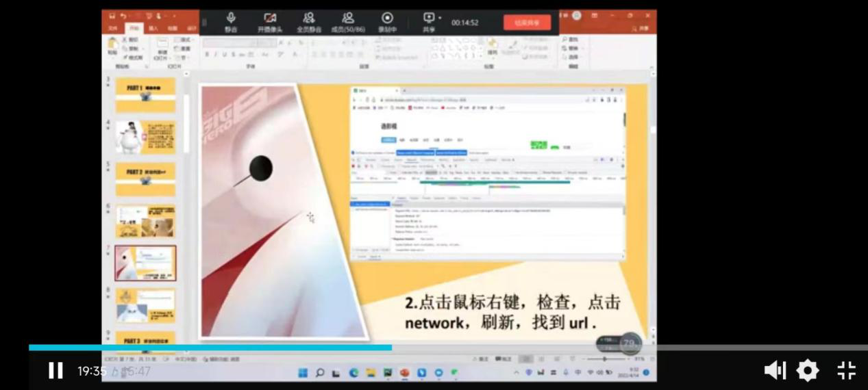Select slide 3 thumbnail PART 1
The height and width of the screenshot is (390, 868).
[x=145, y=95]
